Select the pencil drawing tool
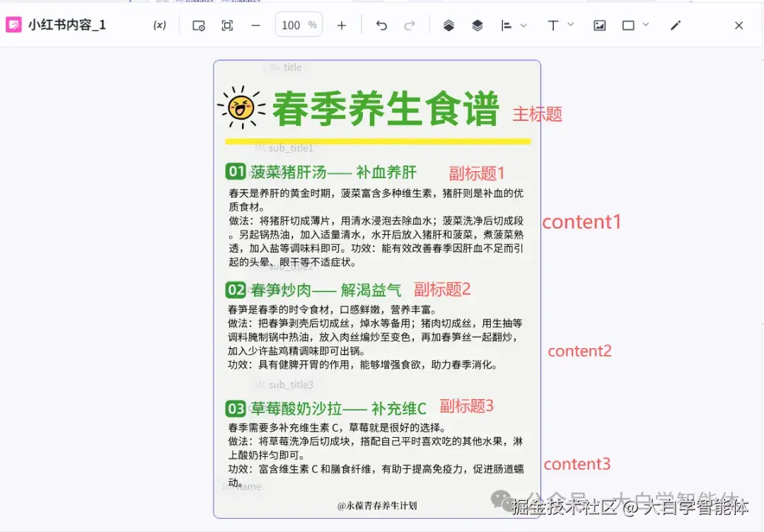Screen dimensions: 764x532 click(675, 25)
